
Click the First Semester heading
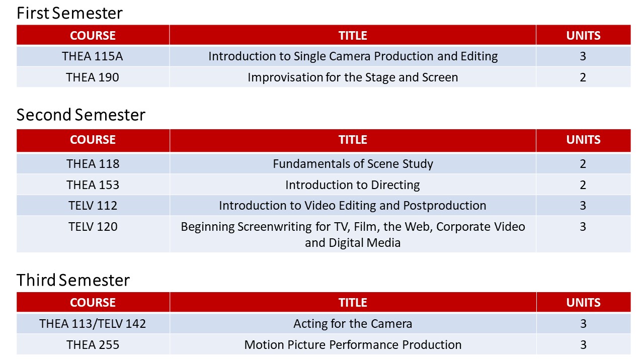pyautogui.click(x=69, y=13)
